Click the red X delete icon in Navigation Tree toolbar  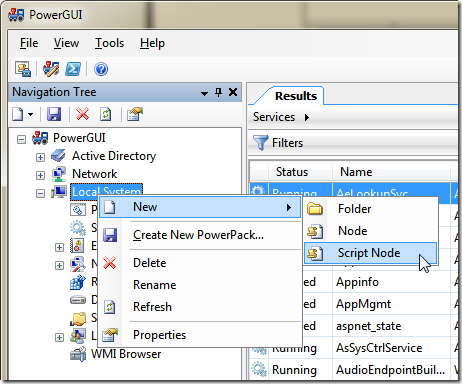[82, 114]
